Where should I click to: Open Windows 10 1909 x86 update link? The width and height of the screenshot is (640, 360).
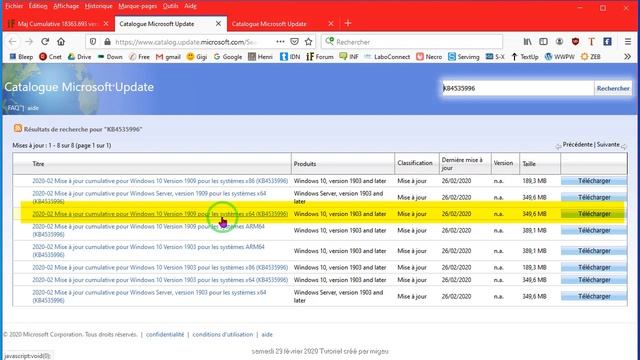coord(160,181)
